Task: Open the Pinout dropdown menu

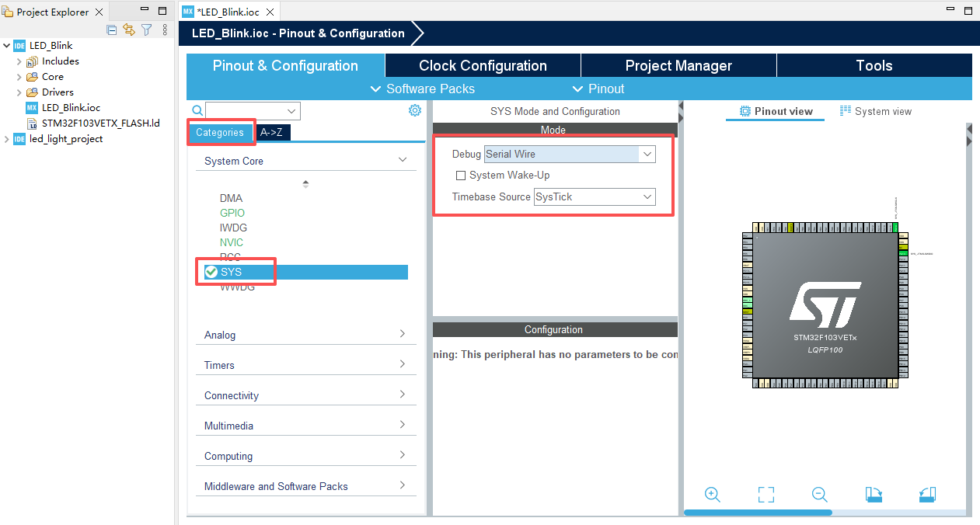Action: (598, 89)
